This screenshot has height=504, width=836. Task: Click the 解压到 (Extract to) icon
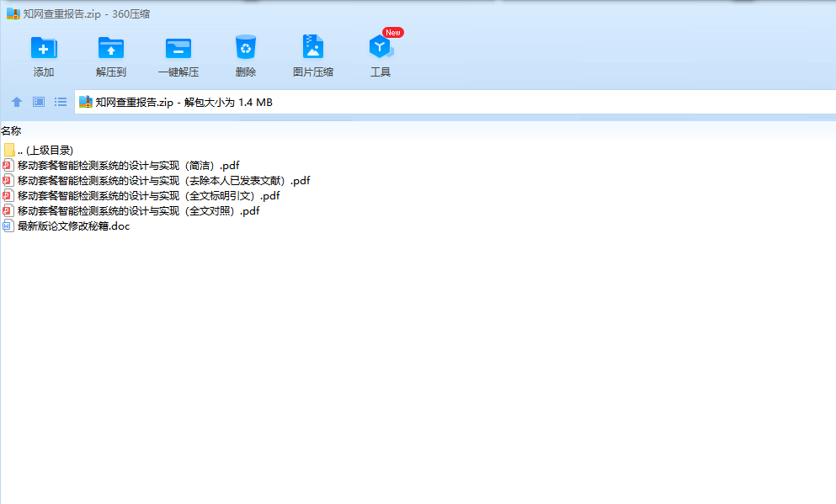[111, 48]
